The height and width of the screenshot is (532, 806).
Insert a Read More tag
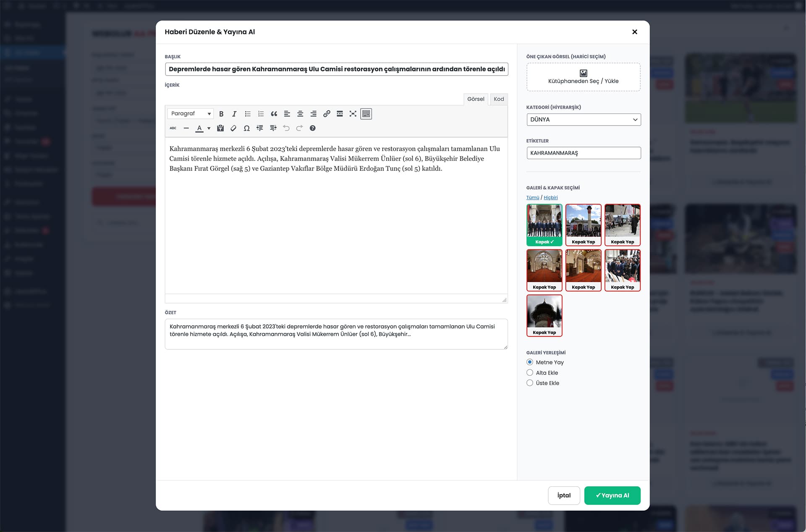pos(340,114)
